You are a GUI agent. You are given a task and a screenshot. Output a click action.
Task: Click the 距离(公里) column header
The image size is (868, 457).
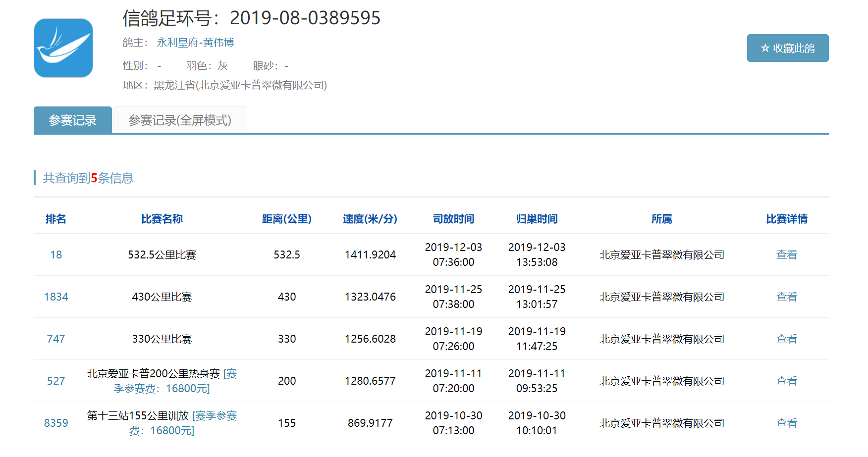pyautogui.click(x=286, y=219)
